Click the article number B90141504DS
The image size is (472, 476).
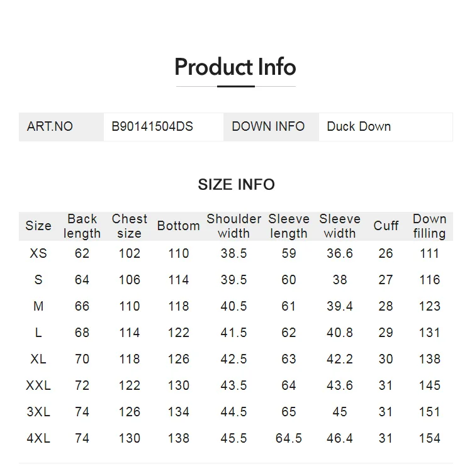click(152, 126)
